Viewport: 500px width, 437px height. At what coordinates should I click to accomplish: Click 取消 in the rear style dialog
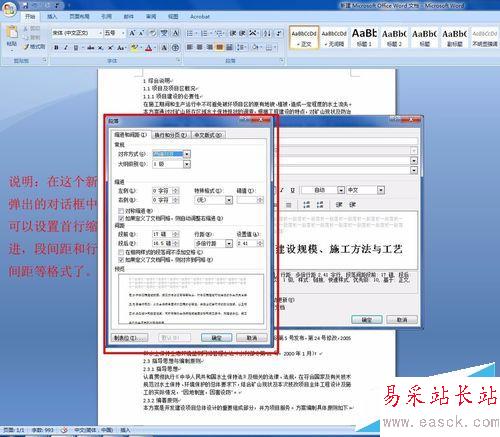click(402, 320)
